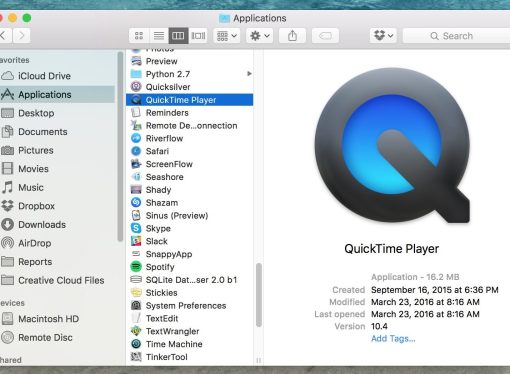Select Quicksilver in the list

tap(189, 87)
